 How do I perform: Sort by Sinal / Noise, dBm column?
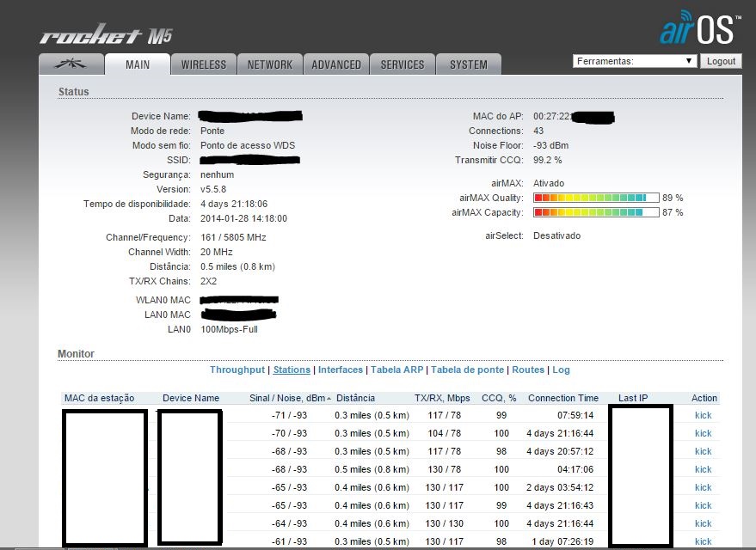click(x=290, y=398)
